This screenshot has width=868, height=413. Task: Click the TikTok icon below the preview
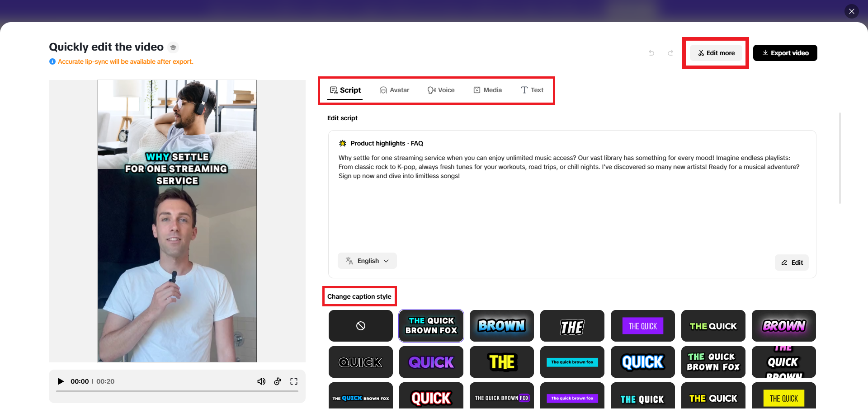[x=278, y=381]
